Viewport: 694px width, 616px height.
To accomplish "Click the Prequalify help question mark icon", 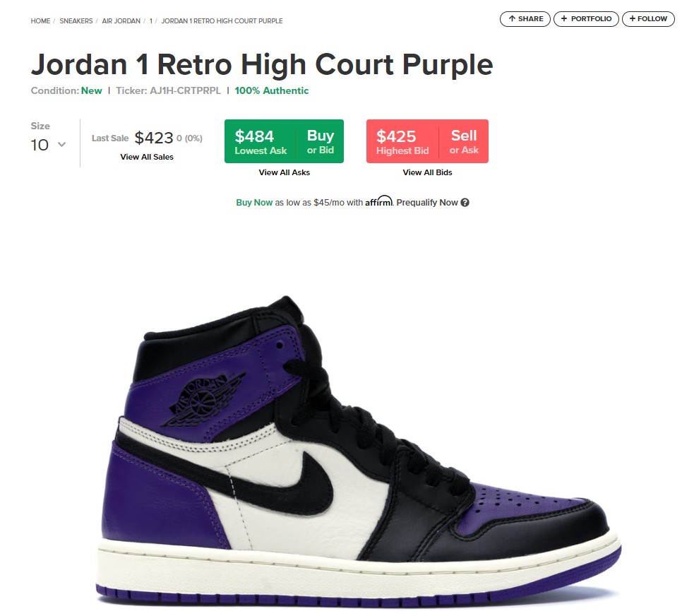I will (x=465, y=202).
